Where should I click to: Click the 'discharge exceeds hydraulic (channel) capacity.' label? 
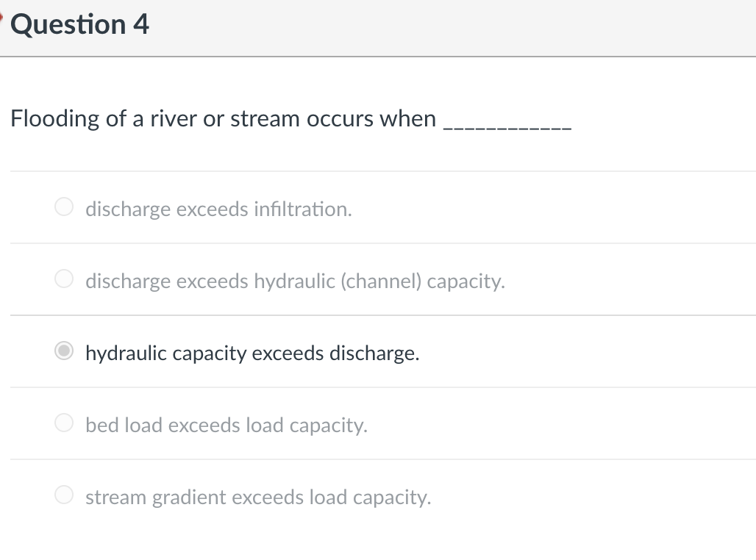tap(295, 281)
